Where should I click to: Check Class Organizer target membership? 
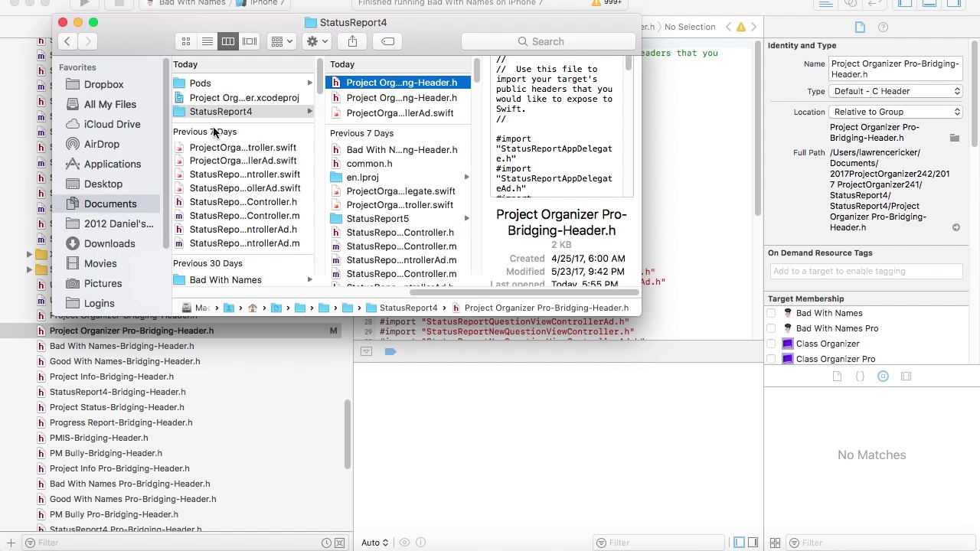[x=771, y=344]
